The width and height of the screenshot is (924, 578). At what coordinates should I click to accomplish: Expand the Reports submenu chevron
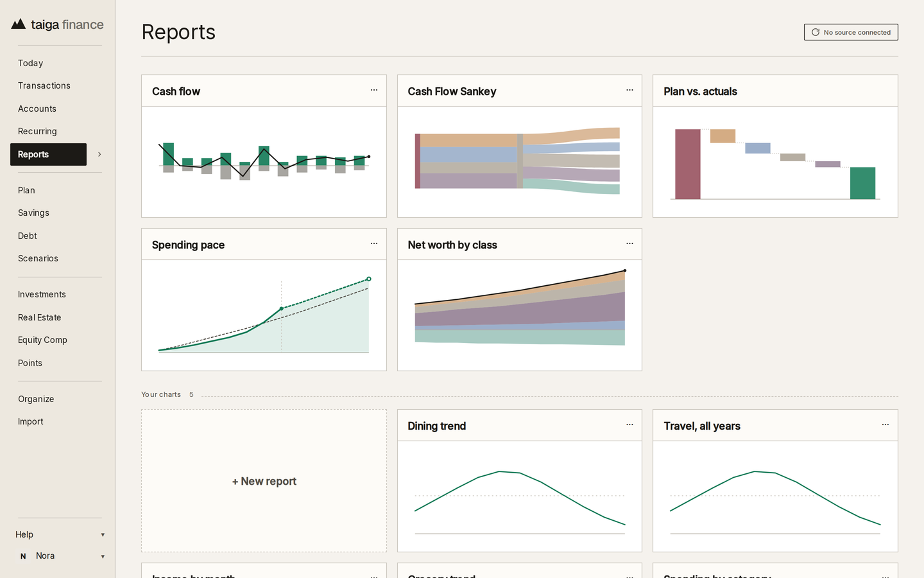coord(99,154)
